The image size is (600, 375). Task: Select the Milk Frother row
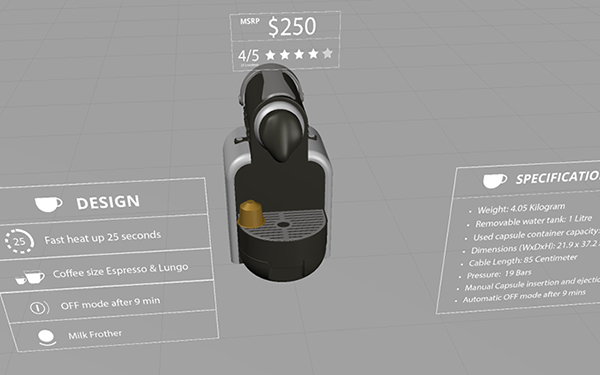(114, 332)
